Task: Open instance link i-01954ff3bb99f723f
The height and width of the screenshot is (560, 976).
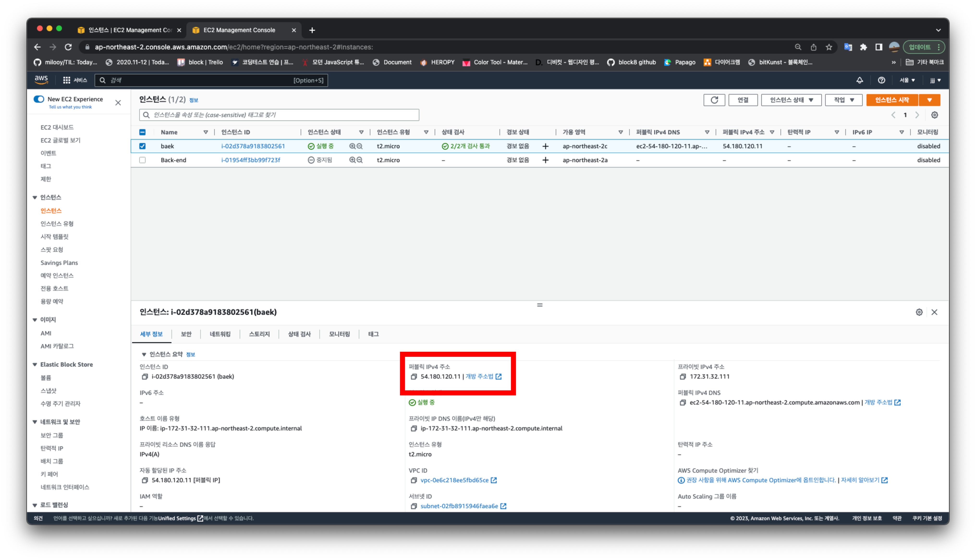Action: (x=250, y=160)
